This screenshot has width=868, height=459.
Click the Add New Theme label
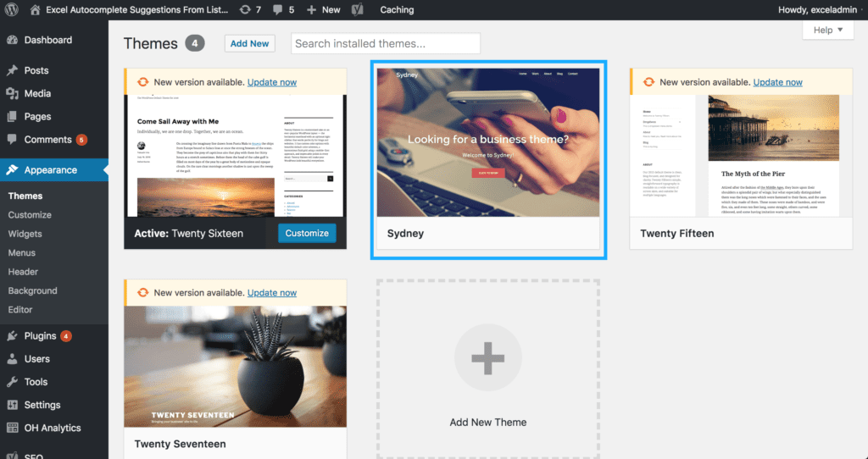tap(487, 422)
